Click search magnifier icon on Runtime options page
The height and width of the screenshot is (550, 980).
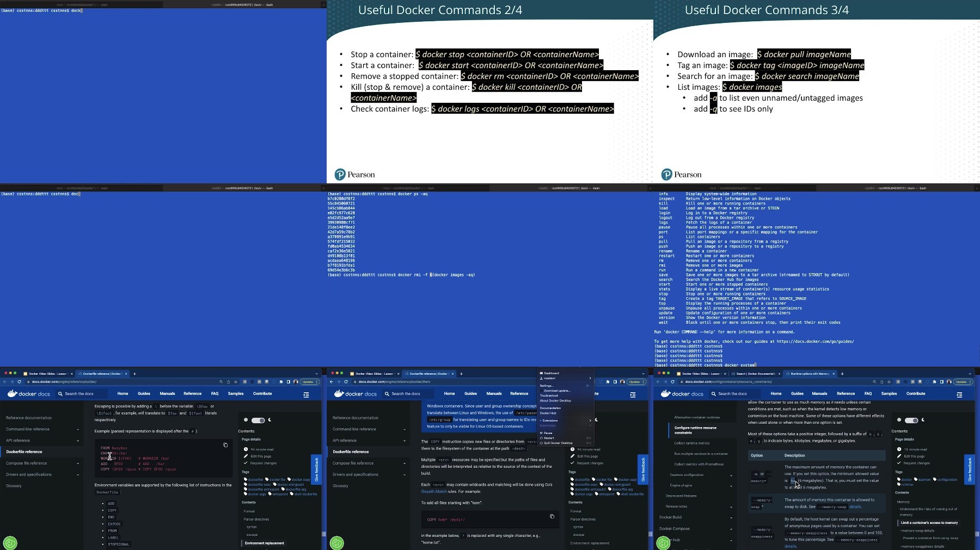713,393
